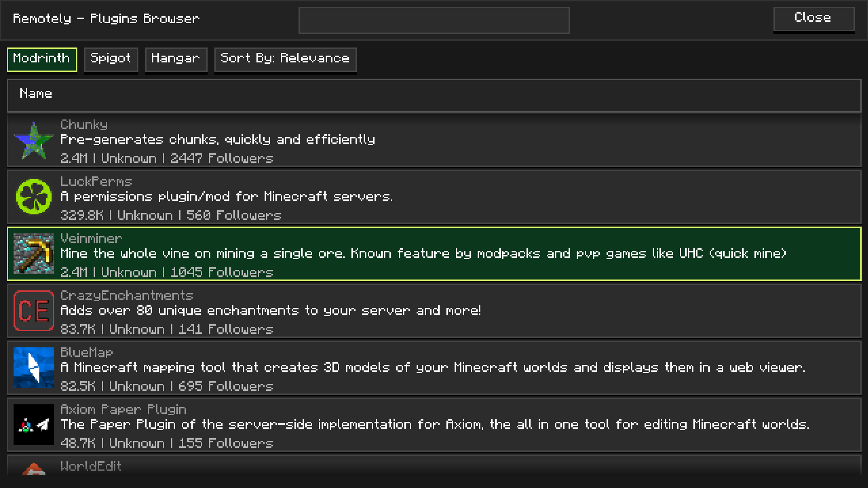Click the WorldEdit icon

(33, 469)
